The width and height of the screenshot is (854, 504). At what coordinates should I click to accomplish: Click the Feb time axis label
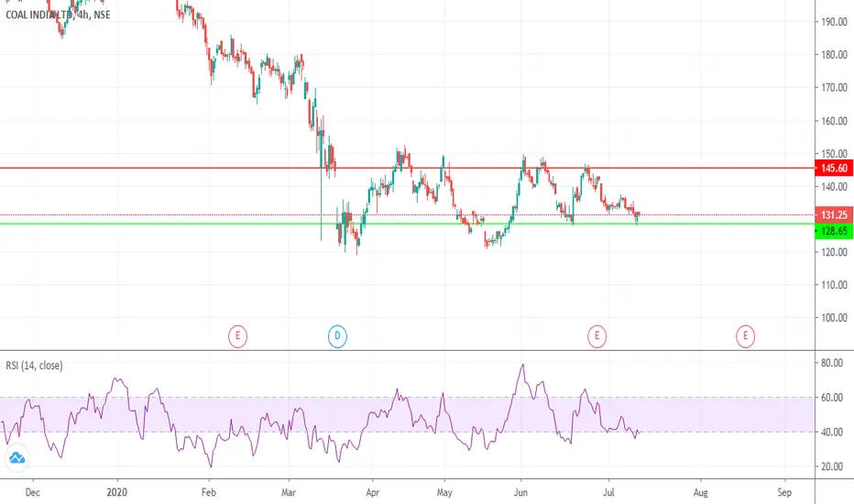(209, 493)
